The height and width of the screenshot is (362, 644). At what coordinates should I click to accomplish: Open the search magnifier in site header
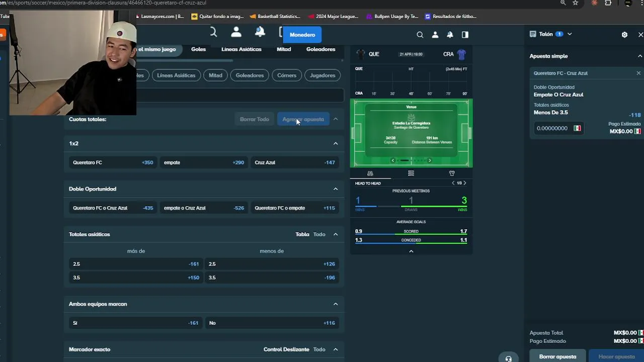click(420, 35)
